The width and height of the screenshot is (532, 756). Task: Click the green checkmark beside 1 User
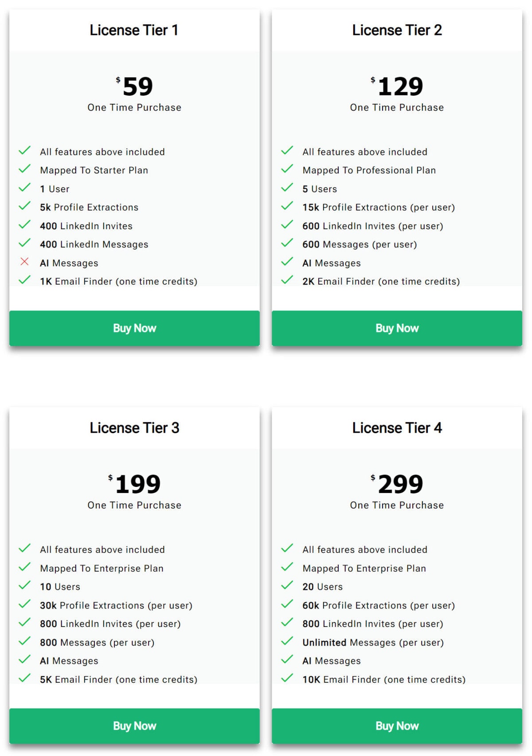(25, 188)
